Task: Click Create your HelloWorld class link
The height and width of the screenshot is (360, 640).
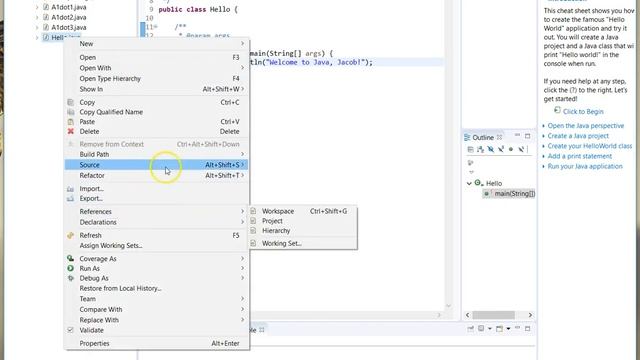Action: (x=590, y=146)
